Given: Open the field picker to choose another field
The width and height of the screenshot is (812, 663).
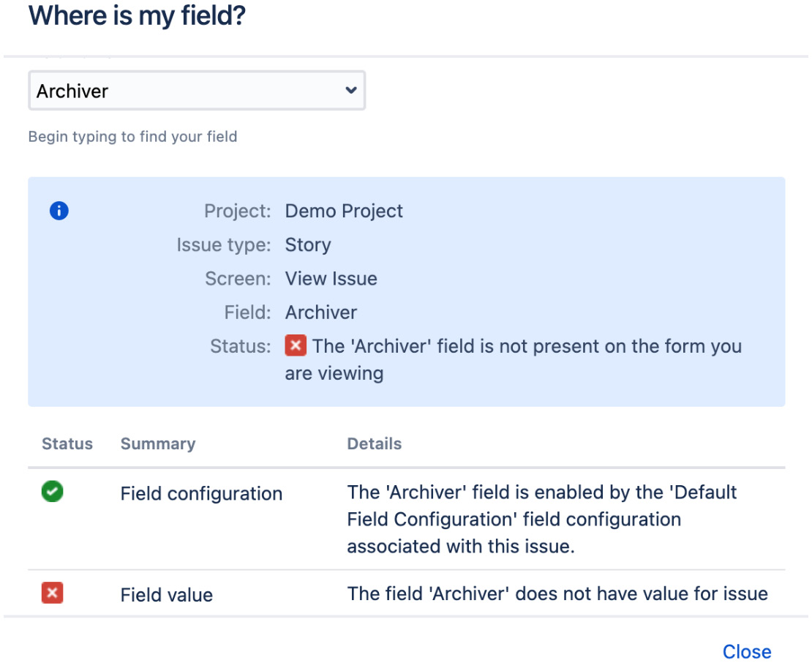Looking at the screenshot, I should [x=197, y=90].
